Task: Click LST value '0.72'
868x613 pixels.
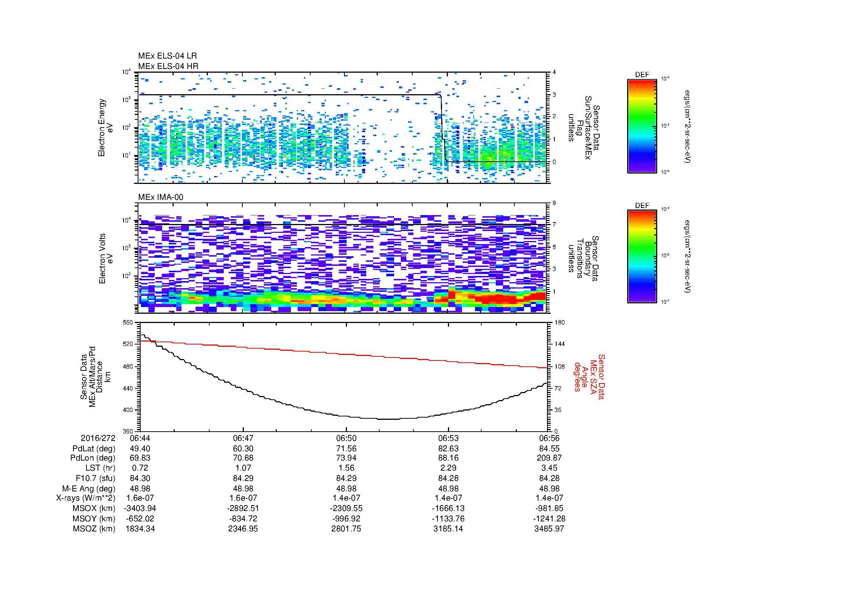Action: point(140,468)
